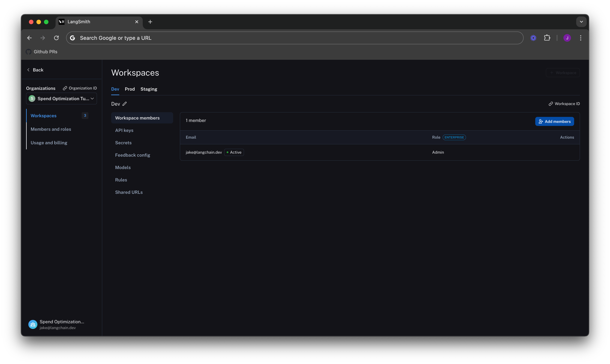Open a new browser tab

150,22
